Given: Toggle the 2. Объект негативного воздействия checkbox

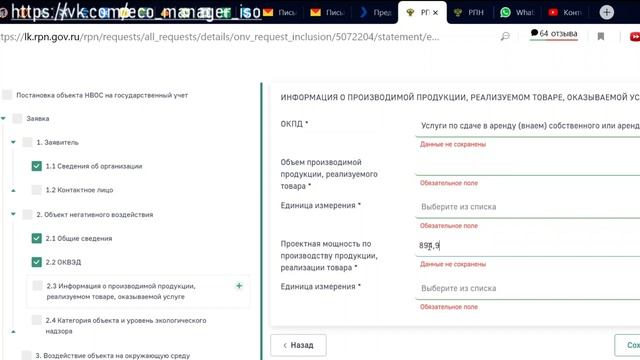Looking at the screenshot, I should click(x=27, y=214).
